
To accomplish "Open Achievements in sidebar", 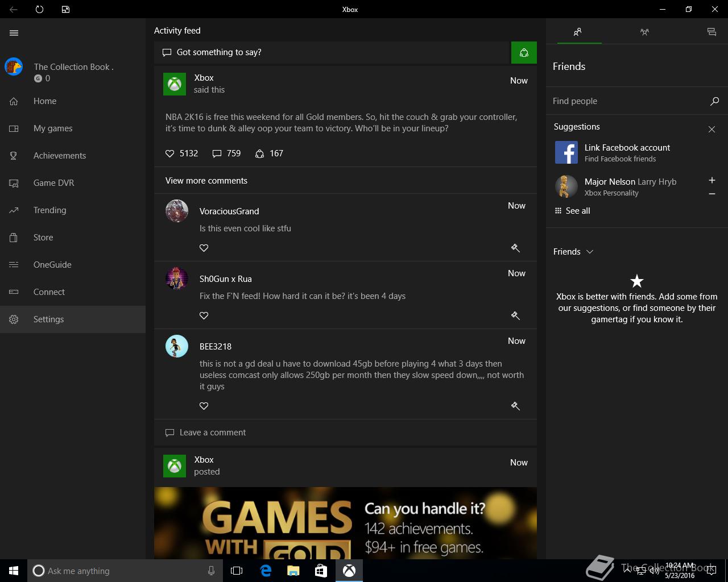I will (73, 156).
